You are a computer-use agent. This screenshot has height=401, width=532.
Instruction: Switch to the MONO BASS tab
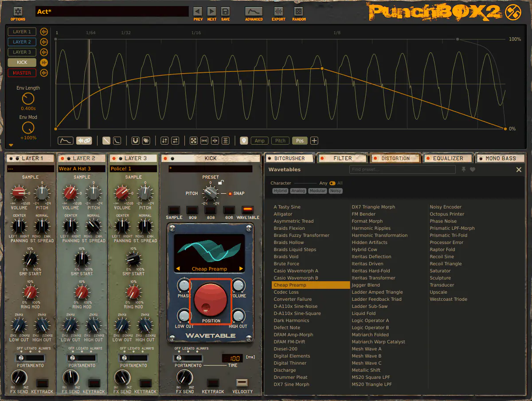pos(501,158)
